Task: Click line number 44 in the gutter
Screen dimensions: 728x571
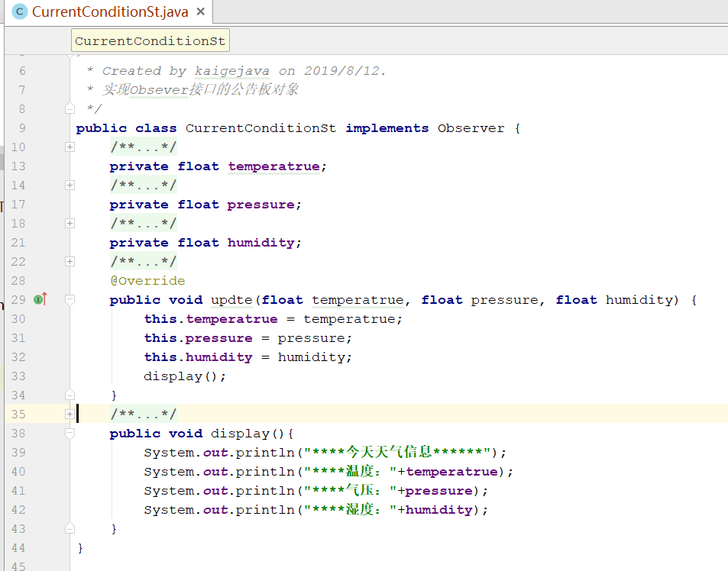Action: click(18, 548)
